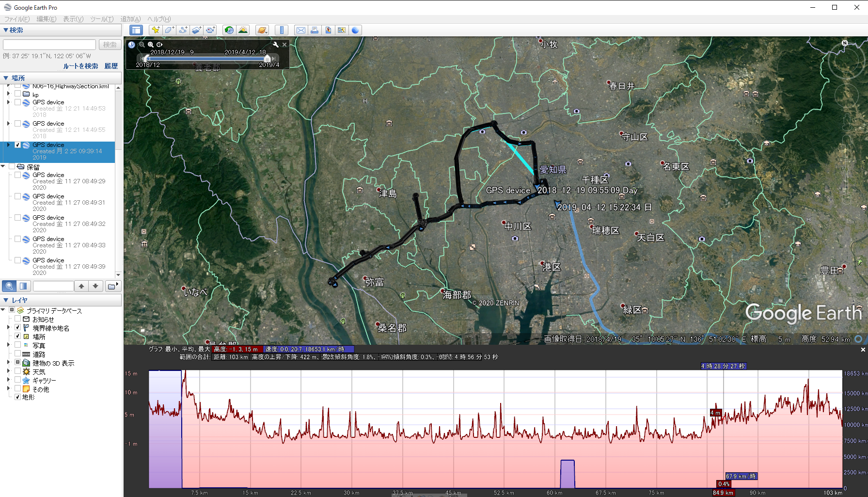Close the elevation profile panel
868x497 pixels.
click(x=863, y=350)
